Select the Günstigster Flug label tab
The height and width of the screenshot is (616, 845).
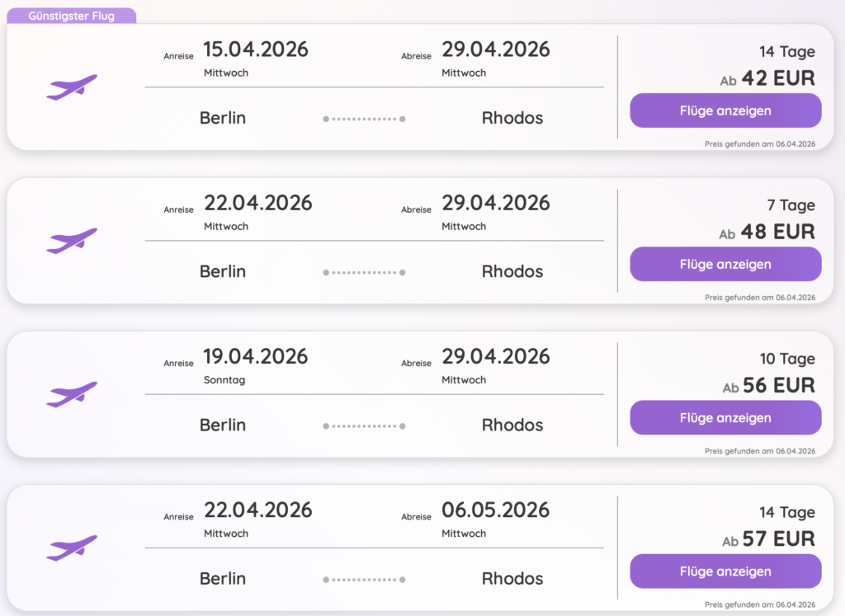pos(72,16)
